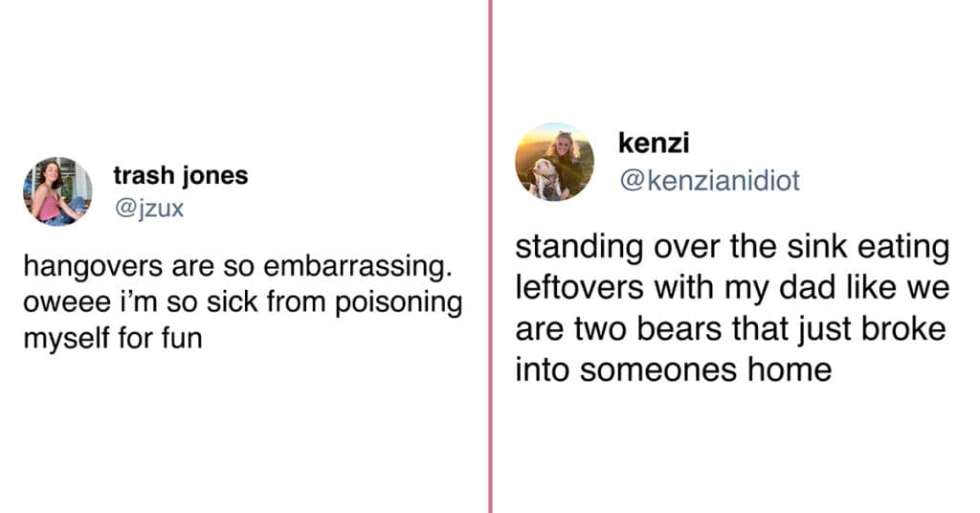The image size is (980, 513).
Task: Click the word poisoning in left tweet
Action: click(x=399, y=303)
